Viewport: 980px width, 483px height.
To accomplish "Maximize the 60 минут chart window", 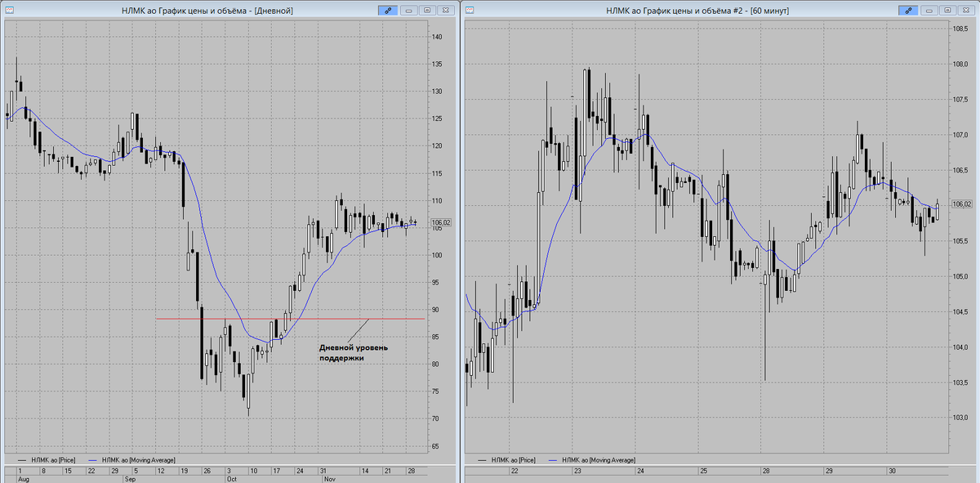I will tap(947, 11).
